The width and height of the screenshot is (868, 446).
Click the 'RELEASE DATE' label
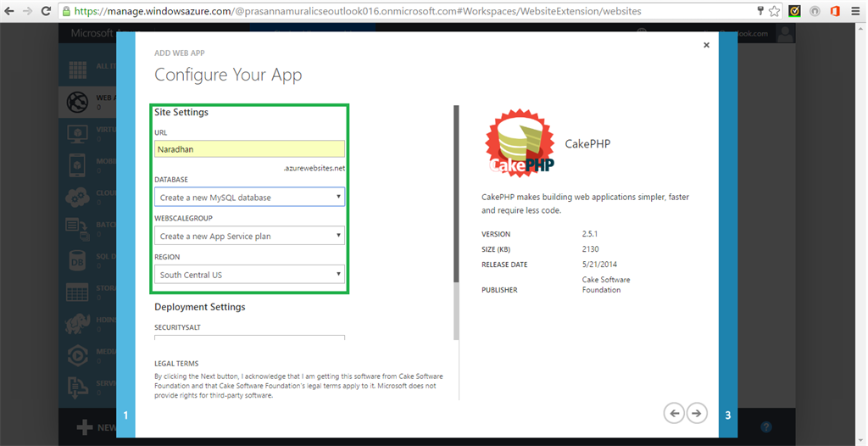(x=505, y=265)
